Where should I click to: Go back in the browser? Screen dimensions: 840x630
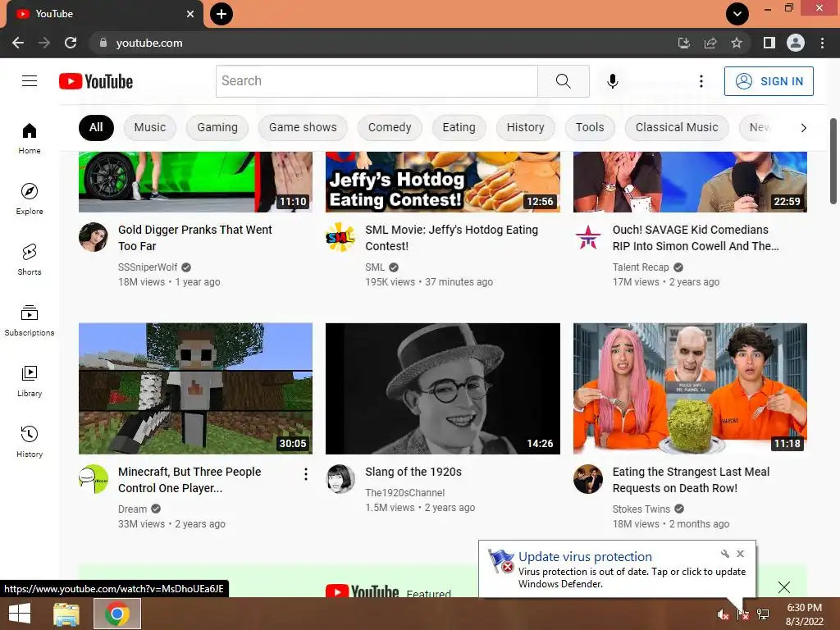point(18,43)
